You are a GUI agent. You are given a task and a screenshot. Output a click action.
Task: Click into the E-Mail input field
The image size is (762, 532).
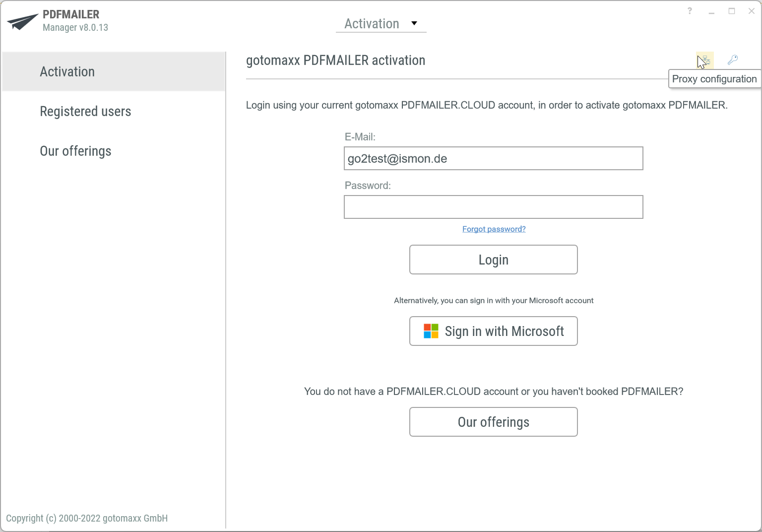(494, 158)
